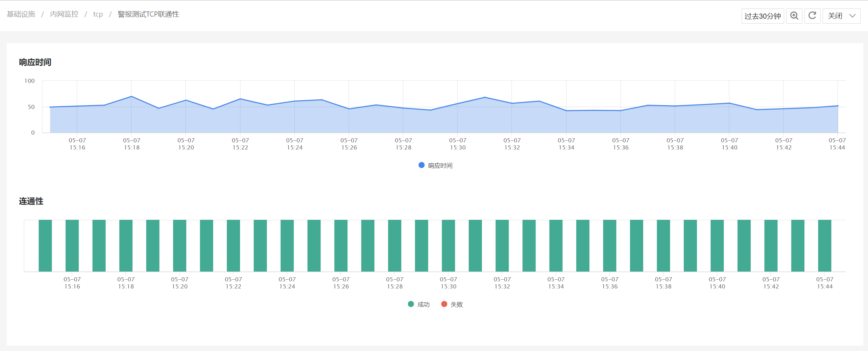
Task: Click the 响应时间 chart title
Action: point(35,62)
